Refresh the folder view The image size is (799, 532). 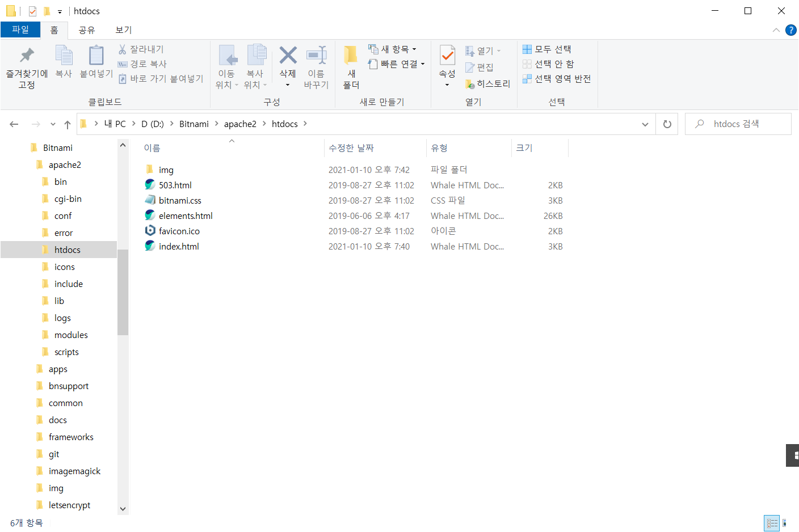[667, 124]
